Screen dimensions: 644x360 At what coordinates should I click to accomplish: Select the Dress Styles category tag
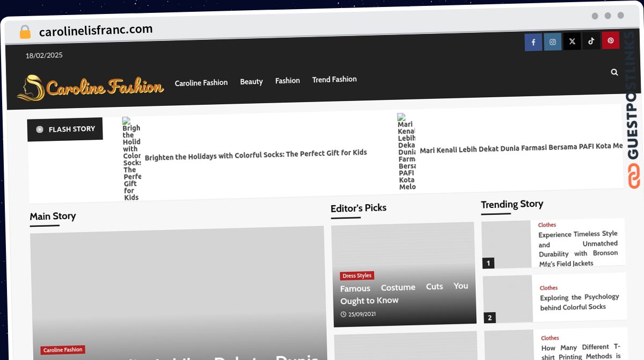point(357,276)
